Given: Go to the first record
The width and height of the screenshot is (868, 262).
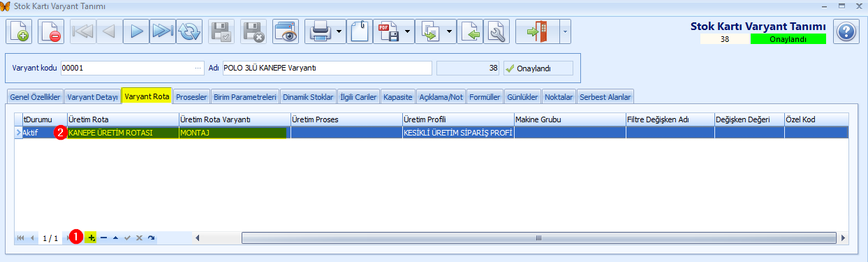Looking at the screenshot, I should [83, 31].
